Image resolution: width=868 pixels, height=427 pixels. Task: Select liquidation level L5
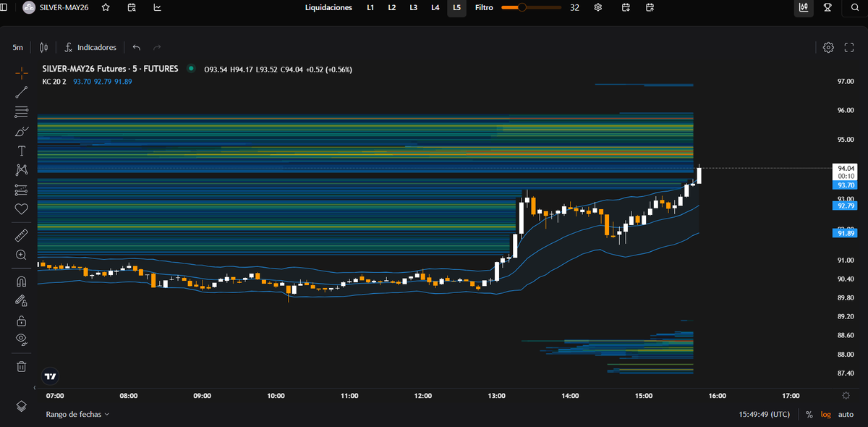pyautogui.click(x=456, y=7)
